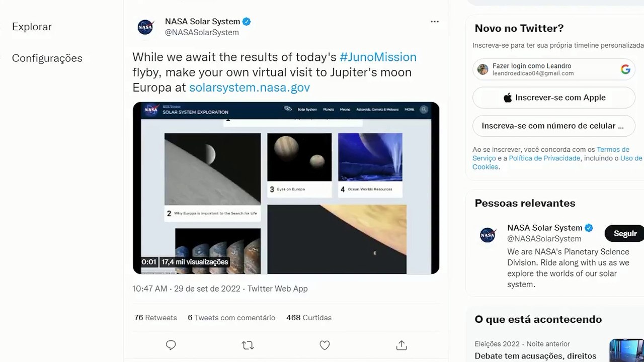
Task: Open the Política de Privacidade link
Action: click(544, 158)
